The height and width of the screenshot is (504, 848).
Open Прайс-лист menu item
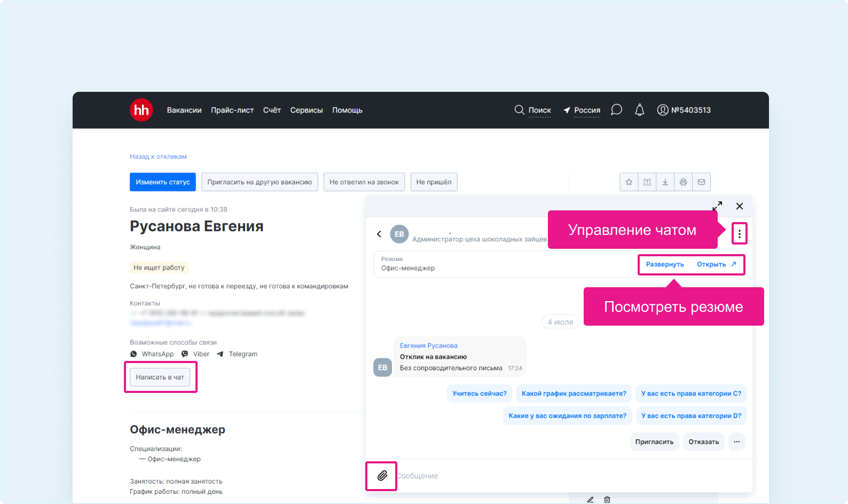point(232,110)
